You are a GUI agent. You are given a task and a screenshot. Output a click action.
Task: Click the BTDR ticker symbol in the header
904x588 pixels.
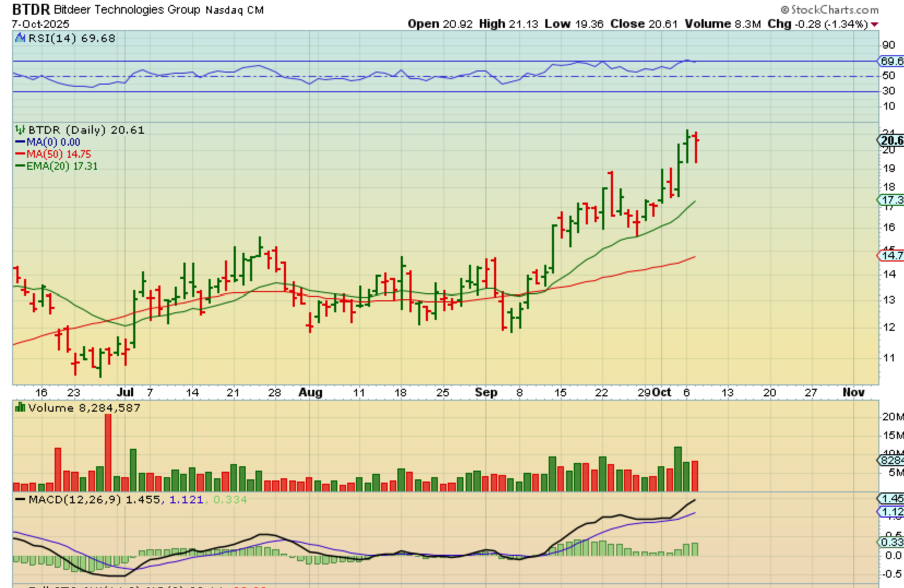point(31,9)
